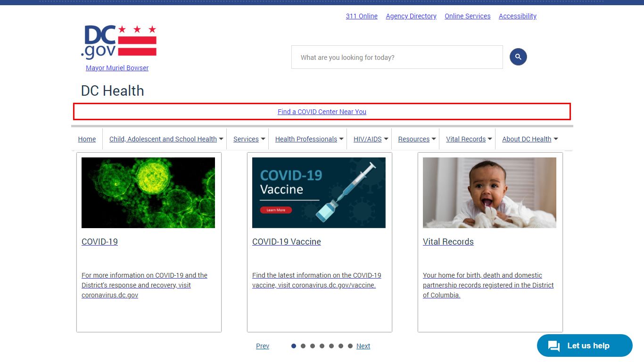Open the 311 Online link
Viewport: 644px width, 362px height.
pos(362,16)
